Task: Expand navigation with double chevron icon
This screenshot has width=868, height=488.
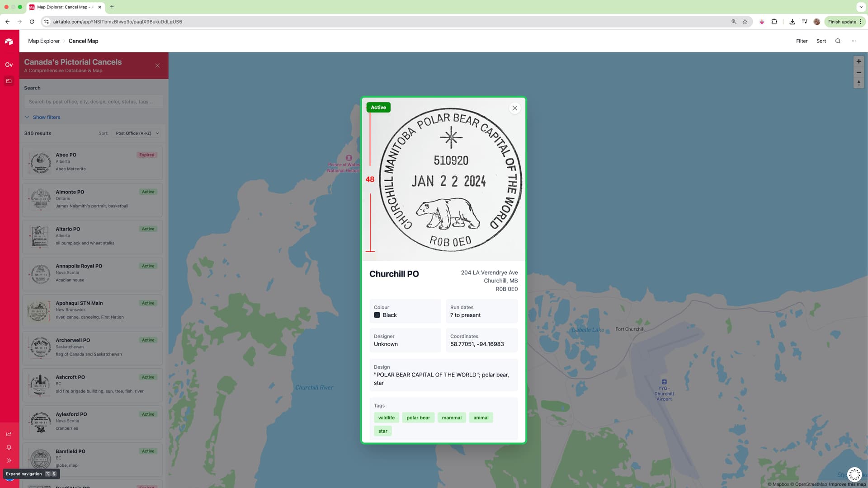Action: pyautogui.click(x=9, y=460)
